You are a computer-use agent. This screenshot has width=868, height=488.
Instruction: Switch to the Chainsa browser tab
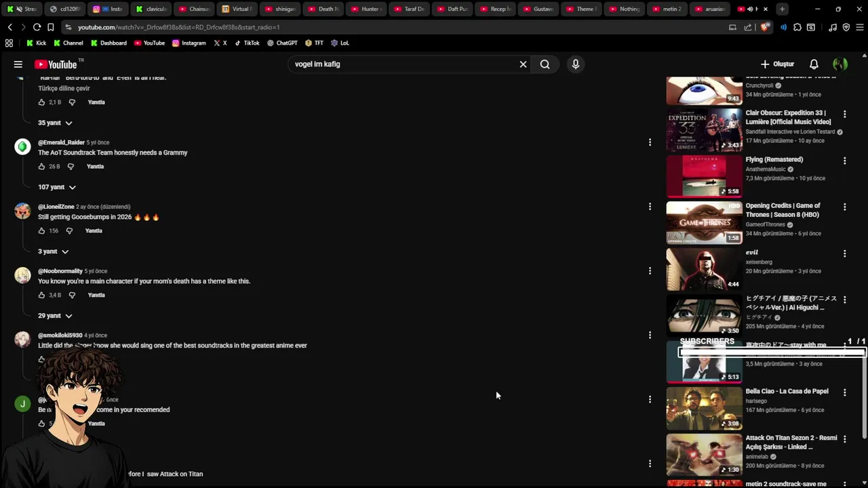[x=194, y=9]
